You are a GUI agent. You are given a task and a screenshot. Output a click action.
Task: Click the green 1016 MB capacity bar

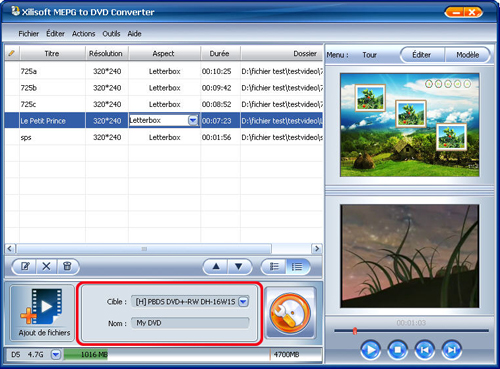[86, 355]
